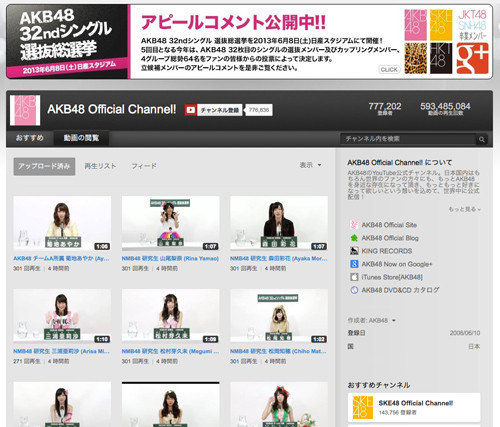
Task: Click the iTunes Store favicon
Action: click(x=354, y=277)
